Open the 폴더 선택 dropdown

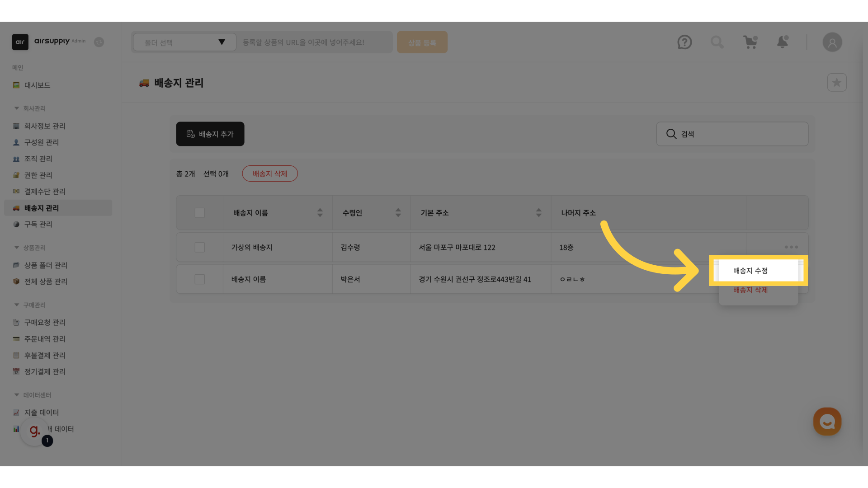click(184, 42)
